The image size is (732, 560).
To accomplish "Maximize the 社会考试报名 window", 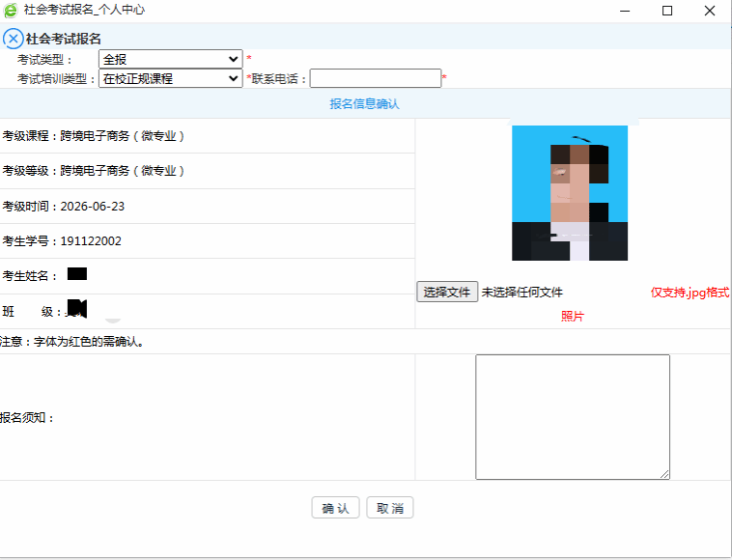I will (x=666, y=11).
